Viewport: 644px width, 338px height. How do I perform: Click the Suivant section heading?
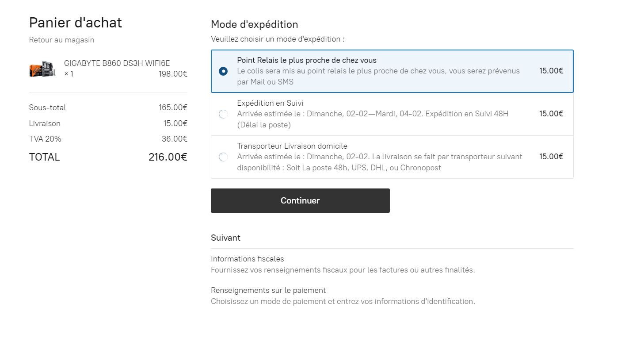pos(225,238)
